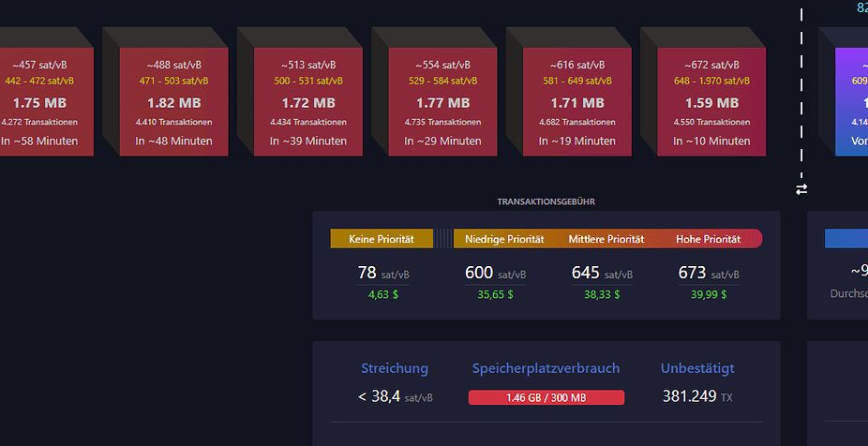
Task: Click the 1.46 GB / 300 MB usage bar
Action: pos(546,397)
